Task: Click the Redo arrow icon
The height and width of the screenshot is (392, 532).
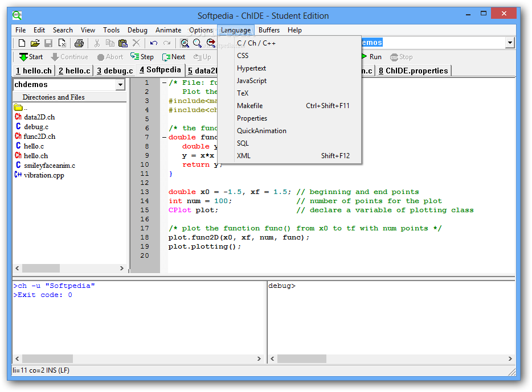Action: 167,43
